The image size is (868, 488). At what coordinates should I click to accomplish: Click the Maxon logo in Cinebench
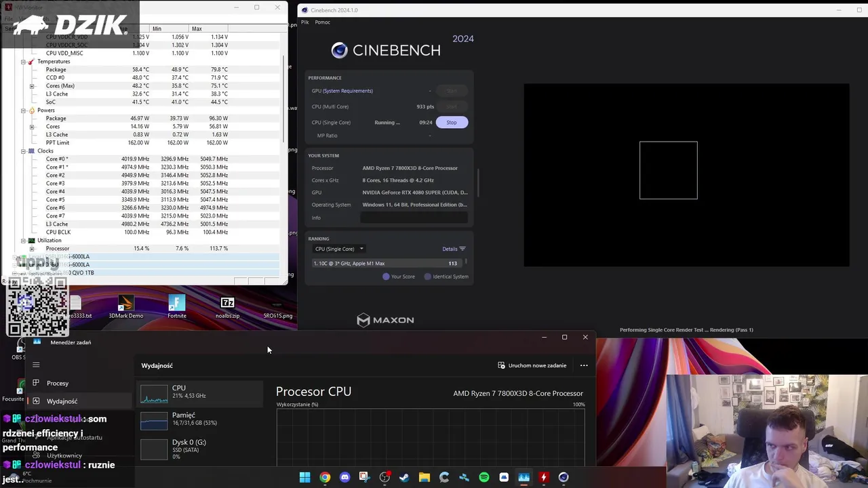(x=385, y=320)
